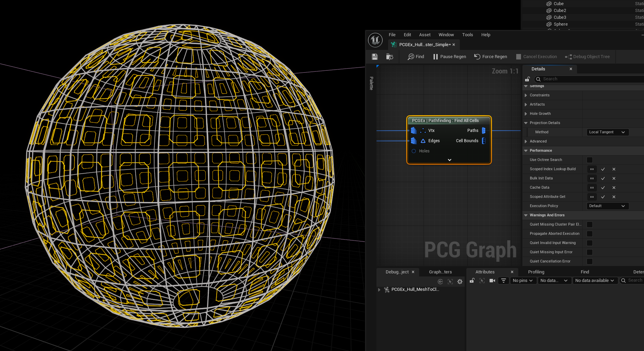Click the Unreal Engine logo icon

(375, 40)
